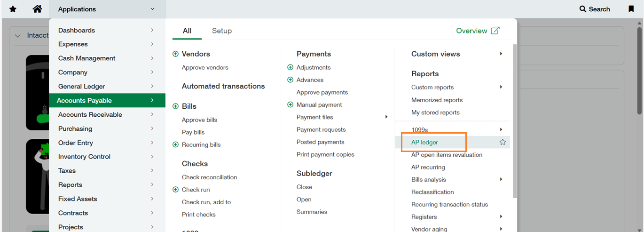
Task: Open the Overview link
Action: (478, 31)
